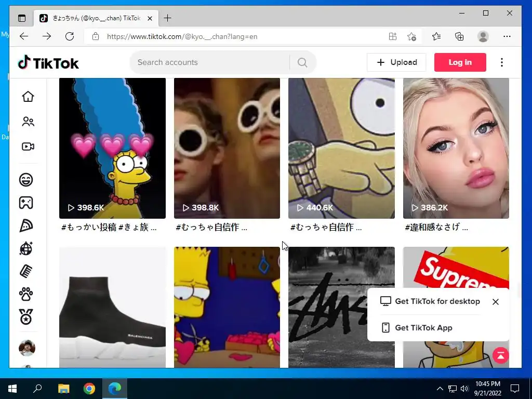Play the Marge Simpson hearts video thumbnail

coord(112,148)
